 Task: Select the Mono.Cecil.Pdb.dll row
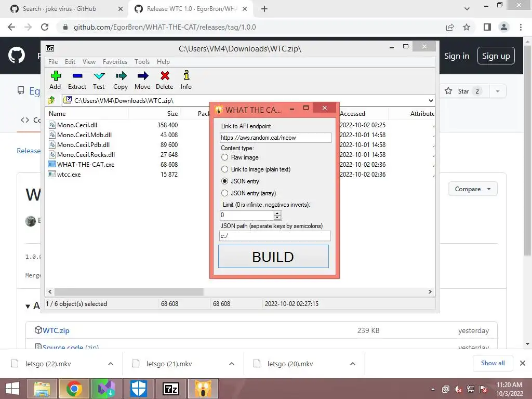[84, 144]
